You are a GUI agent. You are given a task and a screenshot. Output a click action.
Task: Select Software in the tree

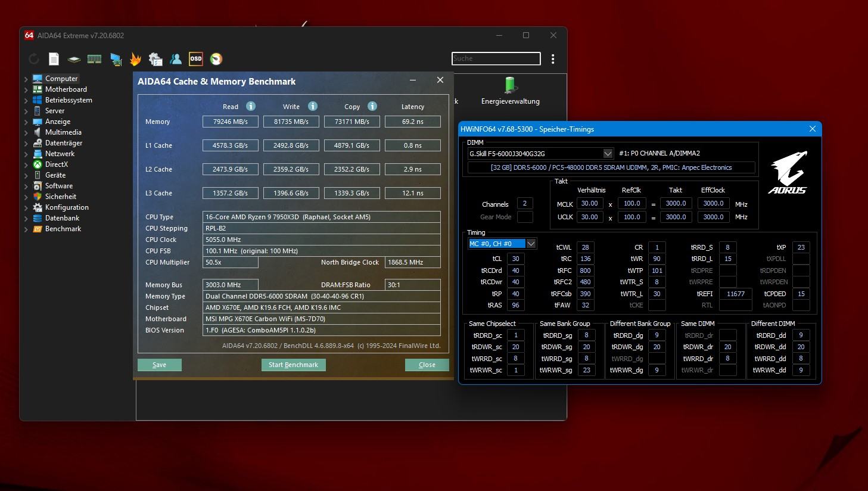(x=59, y=186)
